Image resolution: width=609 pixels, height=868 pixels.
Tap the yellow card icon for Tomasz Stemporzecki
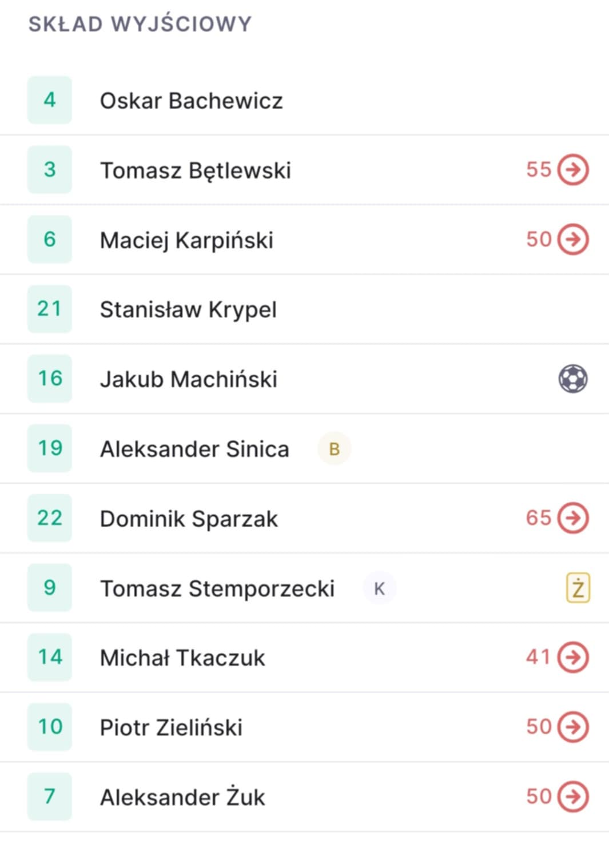point(578,588)
